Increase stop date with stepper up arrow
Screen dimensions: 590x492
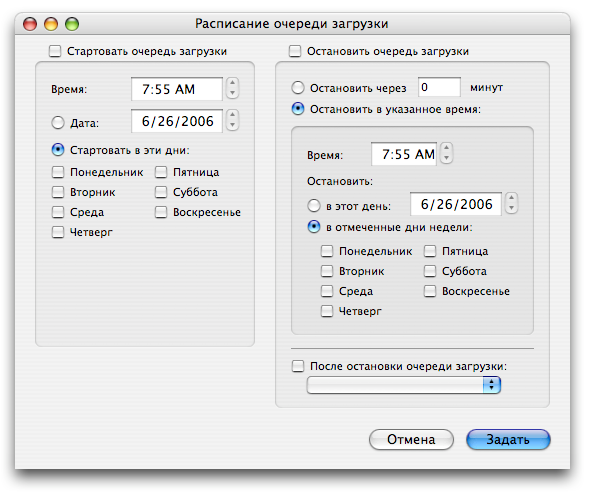tap(511, 197)
